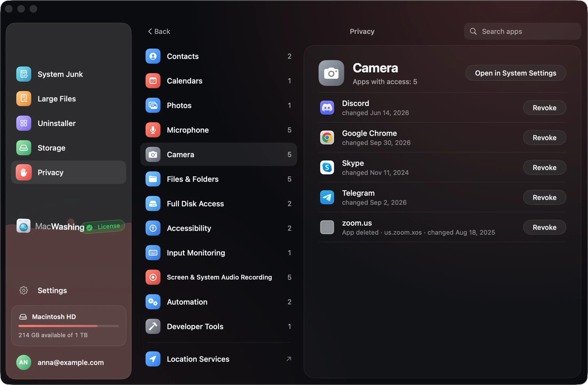Click the Macintosh HD drive icon
Viewport: 588px width, 385px height.
tap(23, 317)
